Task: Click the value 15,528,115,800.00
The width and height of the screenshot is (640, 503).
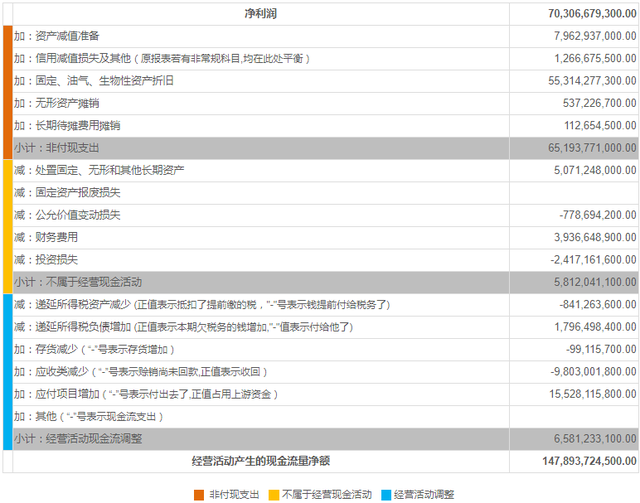Action: pos(593,394)
